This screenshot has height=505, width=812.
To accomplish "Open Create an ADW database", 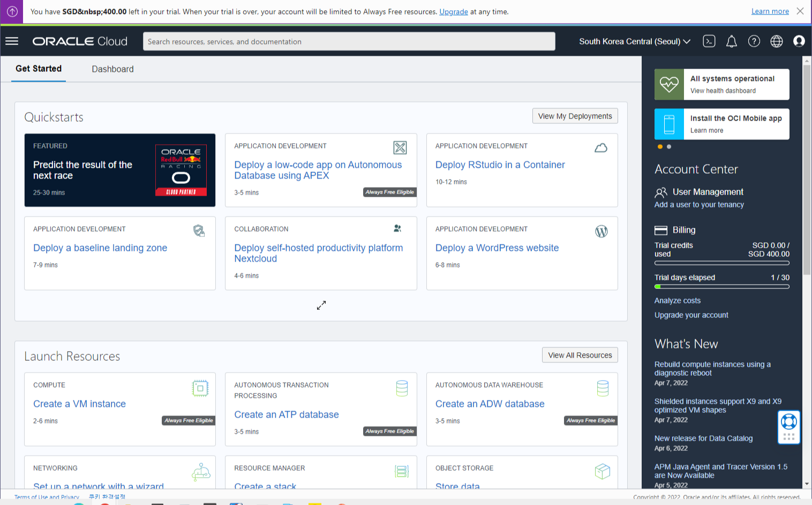I will click(490, 404).
